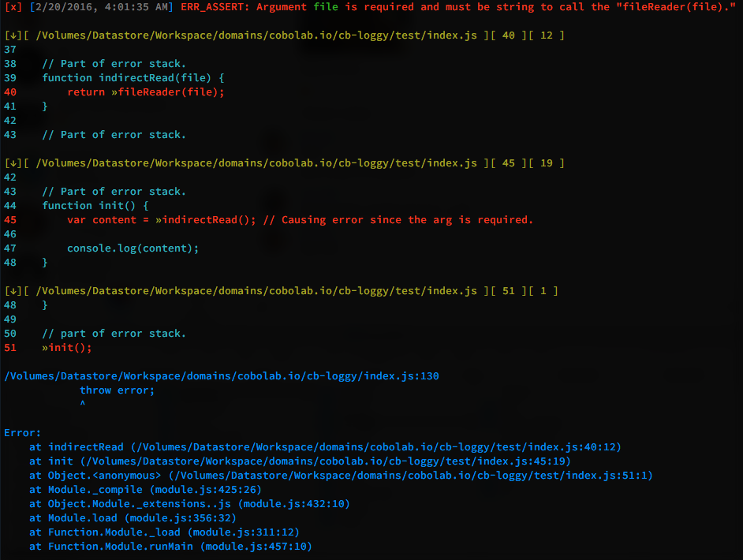The height and width of the screenshot is (560, 743).
Task: Click the closing brace on line 41
Action: pos(44,106)
